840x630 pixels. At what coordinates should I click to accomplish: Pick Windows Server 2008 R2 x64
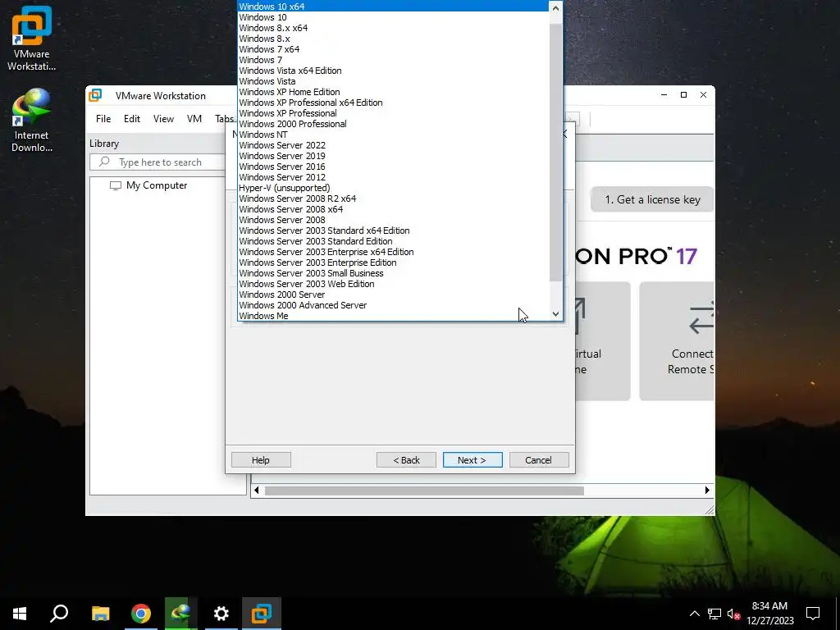click(x=393, y=199)
